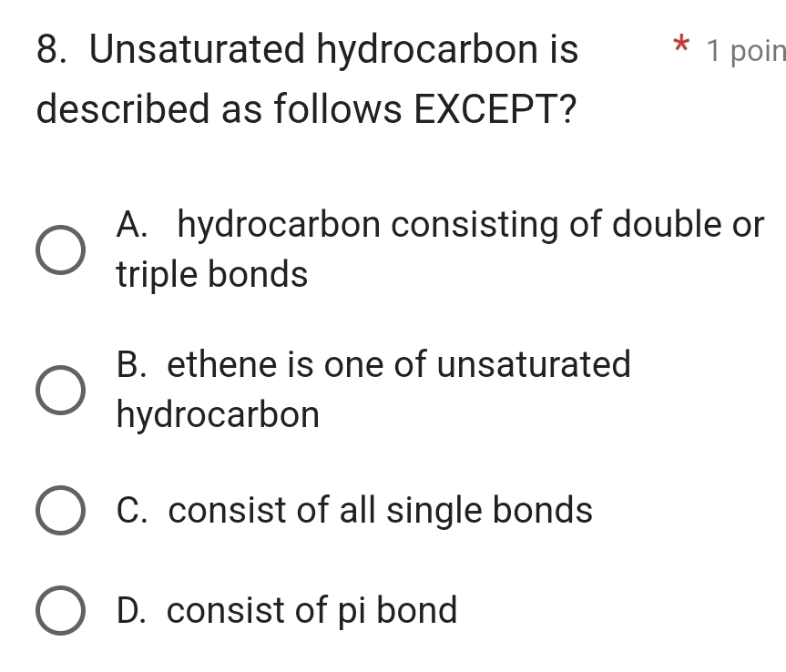Choose the "consist of all single bonds" radio
Screen dimensions: 786x672
pos(62,511)
